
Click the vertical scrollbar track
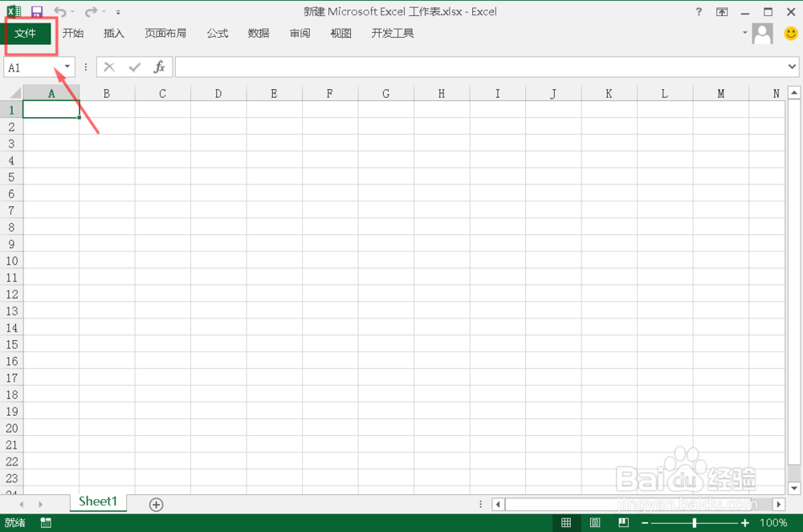click(794, 290)
